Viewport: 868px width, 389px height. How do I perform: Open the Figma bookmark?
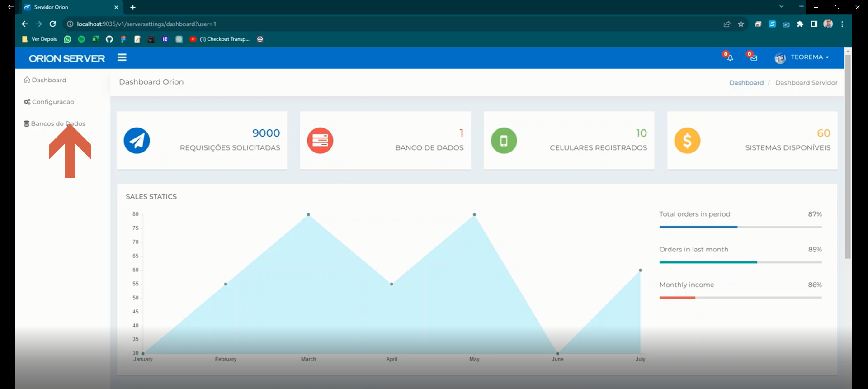(123, 39)
